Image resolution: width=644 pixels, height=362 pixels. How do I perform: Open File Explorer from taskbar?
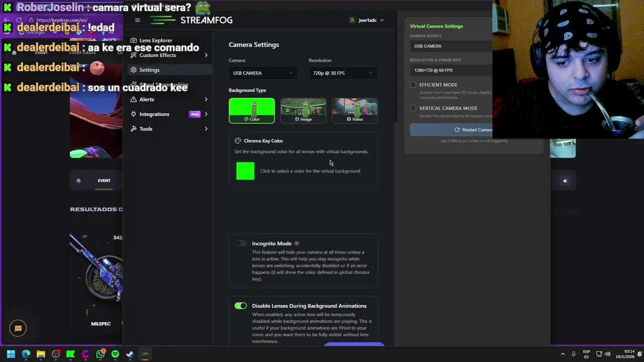(x=41, y=354)
